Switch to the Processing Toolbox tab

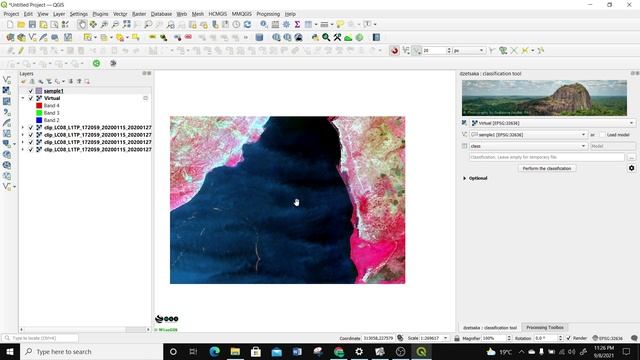pos(544,327)
